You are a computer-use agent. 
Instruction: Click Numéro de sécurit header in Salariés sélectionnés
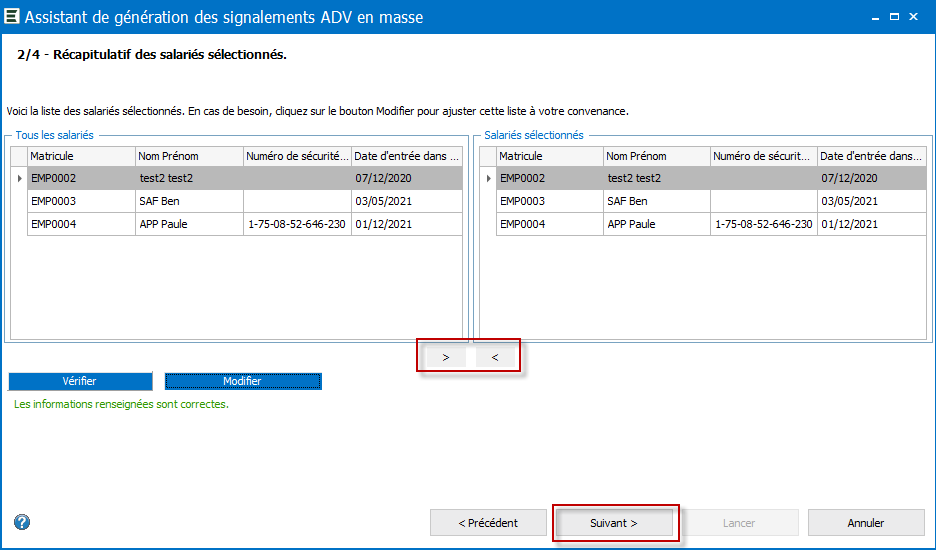click(x=763, y=156)
